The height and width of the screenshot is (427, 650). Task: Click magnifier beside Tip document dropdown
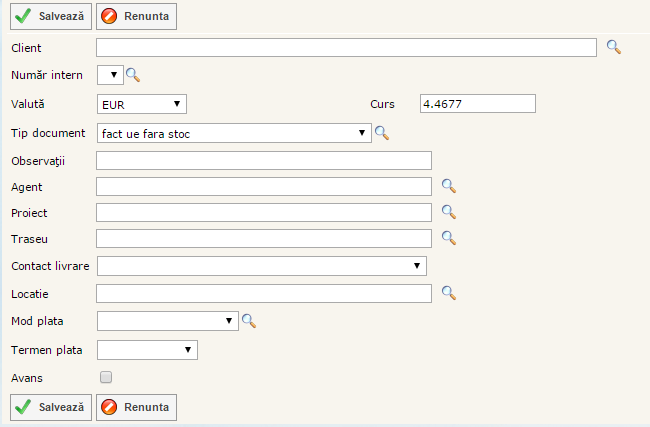[x=381, y=132]
